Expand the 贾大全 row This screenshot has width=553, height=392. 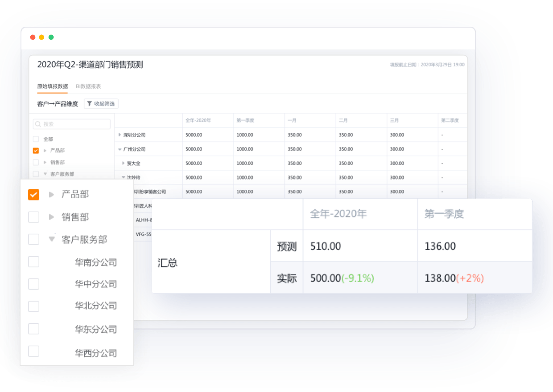pyautogui.click(x=124, y=163)
